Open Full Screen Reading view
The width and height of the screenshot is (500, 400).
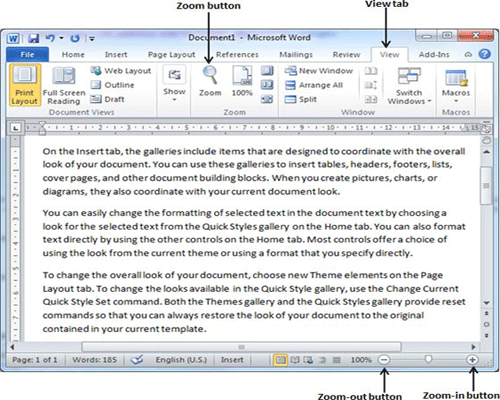click(64, 85)
